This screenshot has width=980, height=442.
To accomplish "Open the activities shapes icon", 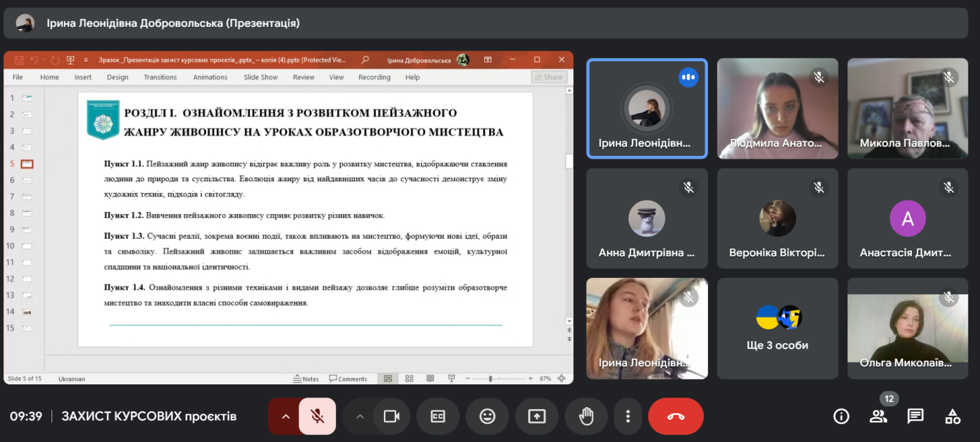I will point(952,416).
